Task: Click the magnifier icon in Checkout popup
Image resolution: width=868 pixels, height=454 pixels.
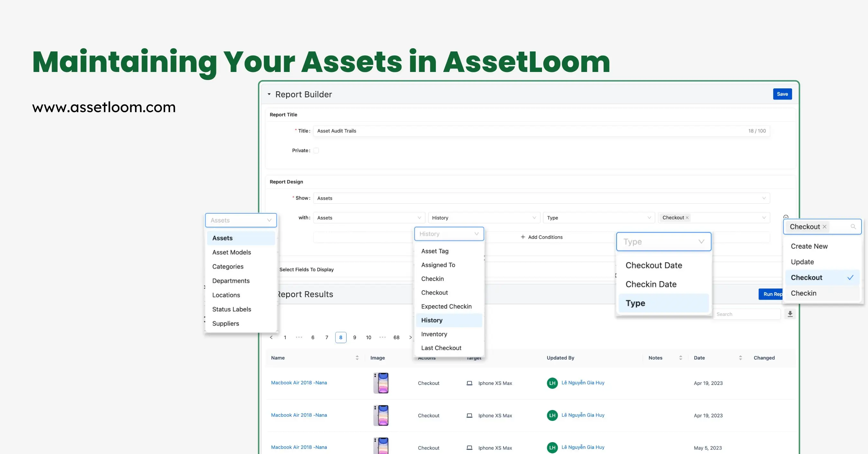Action: [853, 227]
